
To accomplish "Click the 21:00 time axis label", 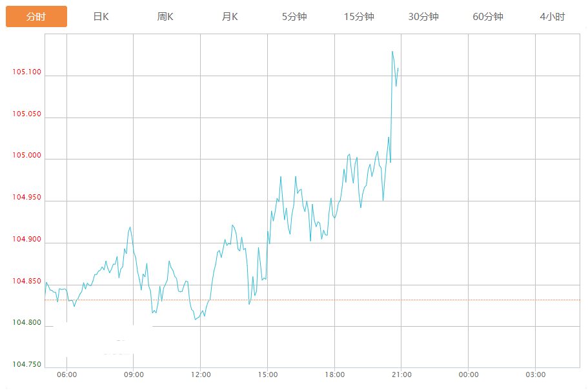I will (401, 375).
